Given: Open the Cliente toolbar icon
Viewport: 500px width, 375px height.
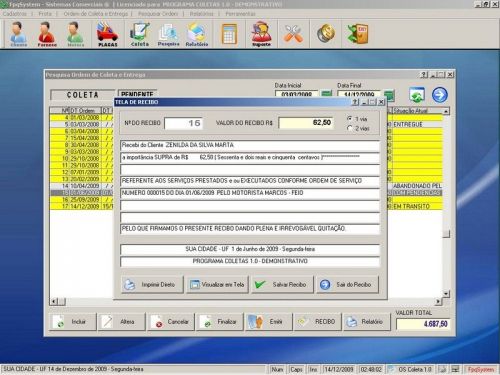Looking at the screenshot, I should [18, 34].
